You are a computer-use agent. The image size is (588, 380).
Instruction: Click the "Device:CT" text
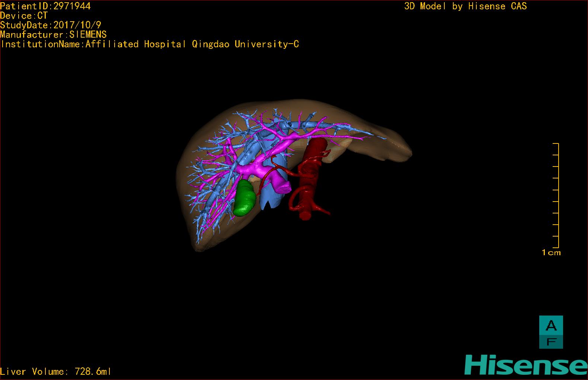click(x=24, y=16)
